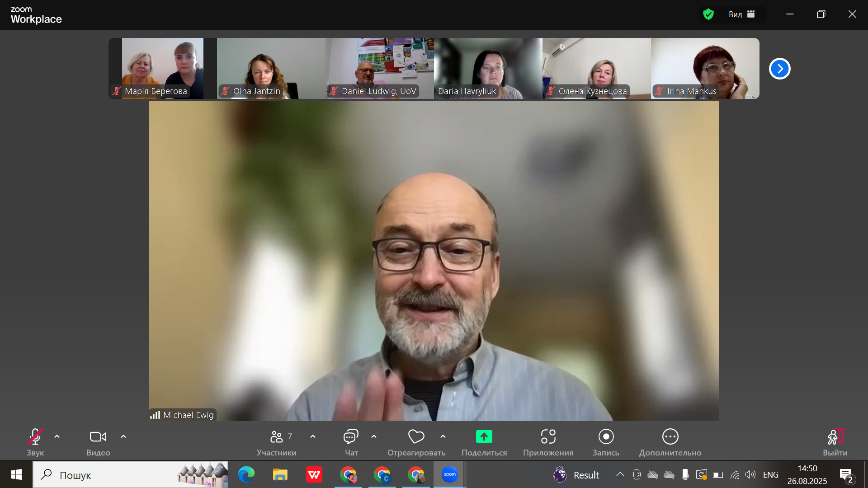Open the Участники participants panel
The image size is (868, 488).
276,442
